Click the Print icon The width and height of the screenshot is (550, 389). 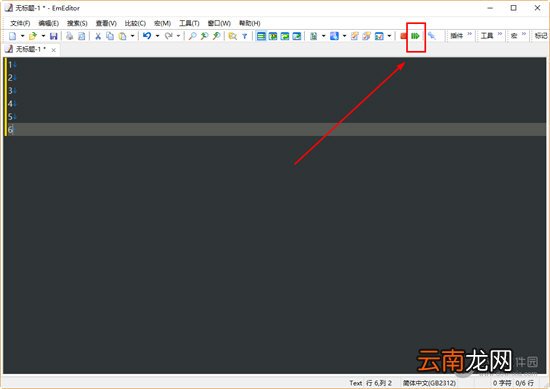click(x=70, y=36)
